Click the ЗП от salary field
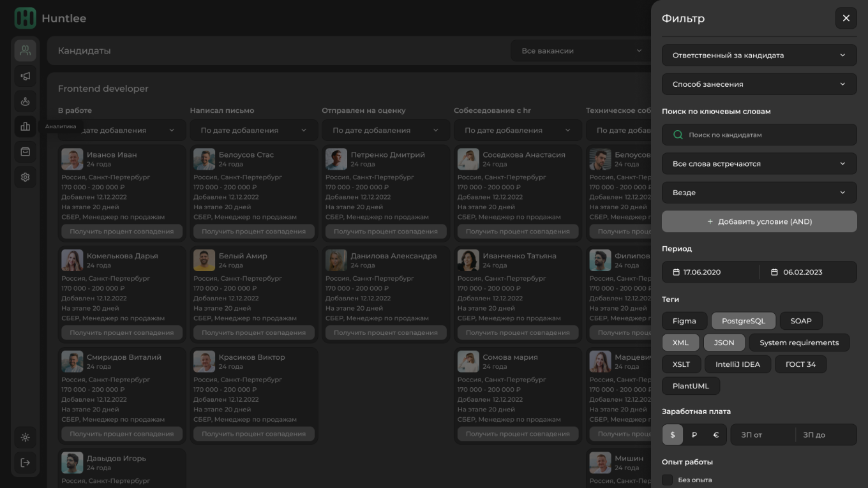Image resolution: width=868 pixels, height=488 pixels. (763, 435)
